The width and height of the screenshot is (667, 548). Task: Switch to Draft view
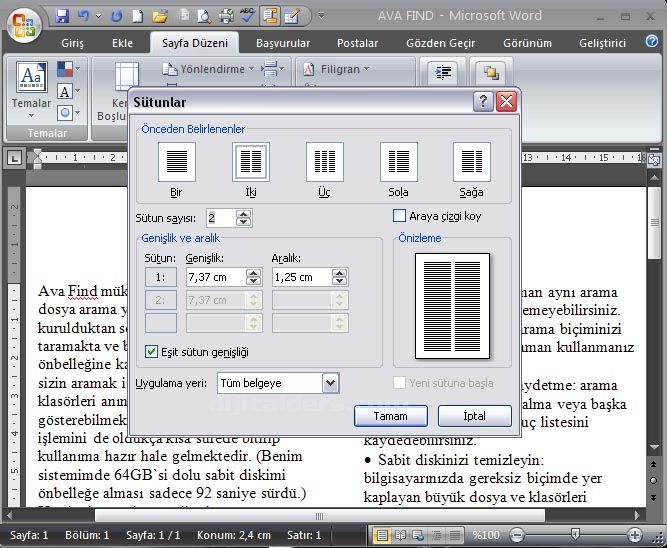pos(454,535)
